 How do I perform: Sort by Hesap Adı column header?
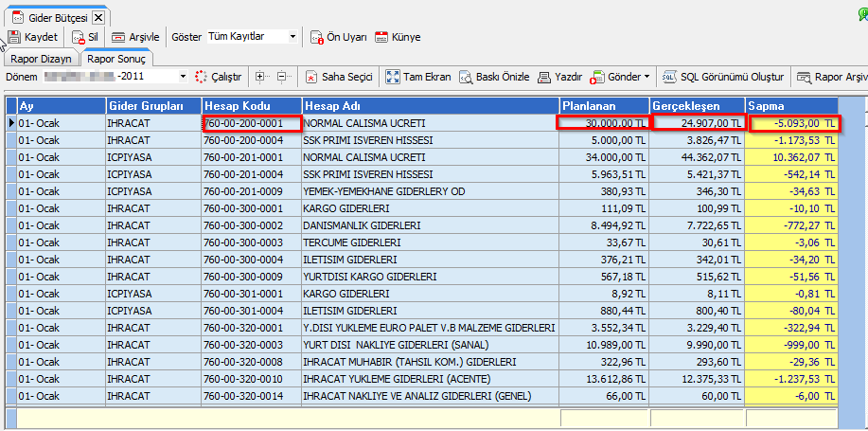(x=430, y=105)
